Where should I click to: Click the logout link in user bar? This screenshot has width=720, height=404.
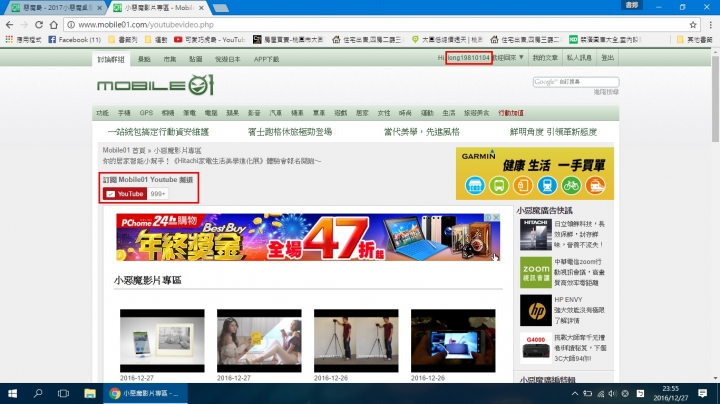[x=608, y=58]
